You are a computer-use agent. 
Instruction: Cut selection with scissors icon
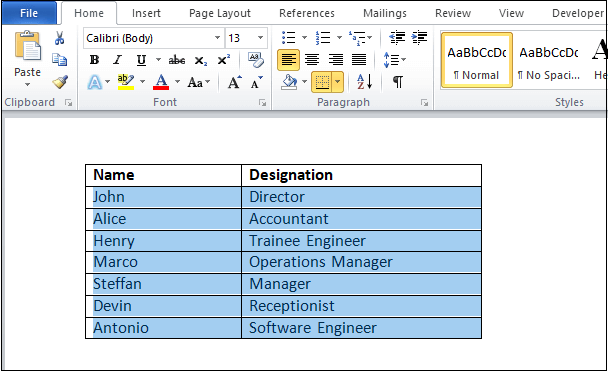pyautogui.click(x=59, y=38)
